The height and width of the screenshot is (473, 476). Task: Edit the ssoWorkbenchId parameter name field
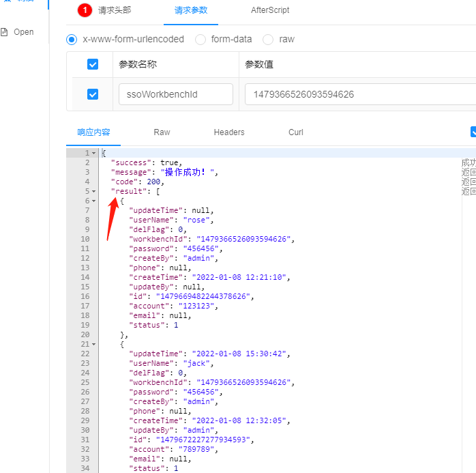point(176,94)
